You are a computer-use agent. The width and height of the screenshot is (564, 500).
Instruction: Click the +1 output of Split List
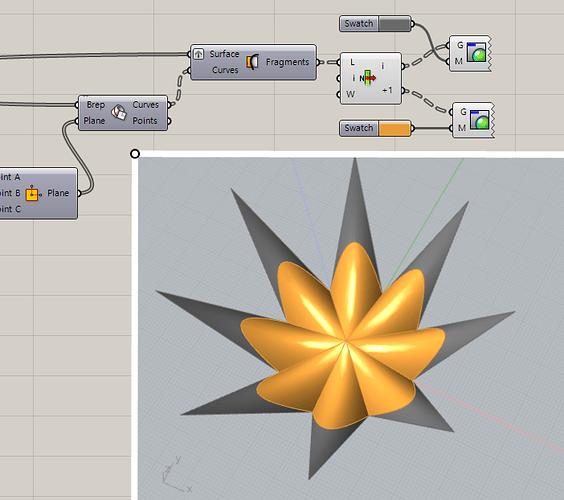click(387, 90)
